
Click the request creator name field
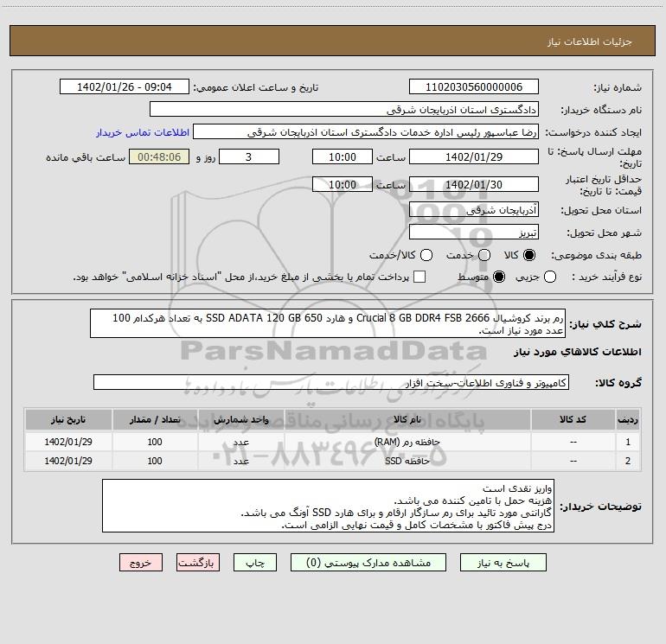click(x=366, y=132)
